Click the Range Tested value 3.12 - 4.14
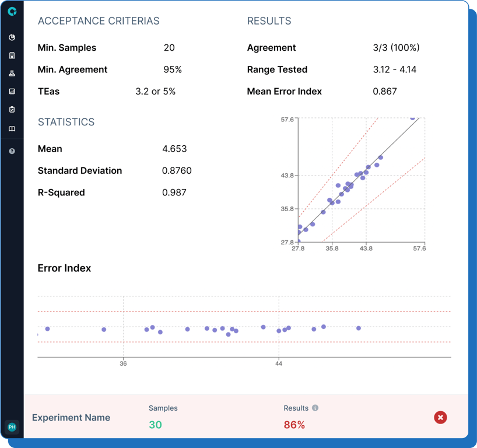This screenshot has height=448, width=477. (395, 69)
